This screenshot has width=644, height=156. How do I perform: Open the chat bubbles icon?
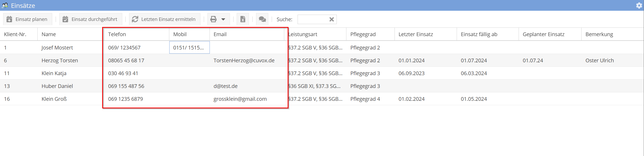click(x=262, y=19)
